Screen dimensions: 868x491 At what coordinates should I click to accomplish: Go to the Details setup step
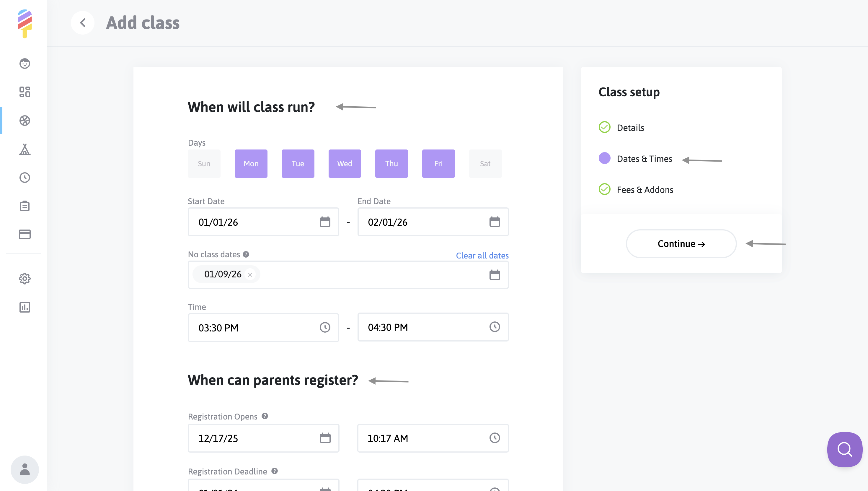click(630, 127)
